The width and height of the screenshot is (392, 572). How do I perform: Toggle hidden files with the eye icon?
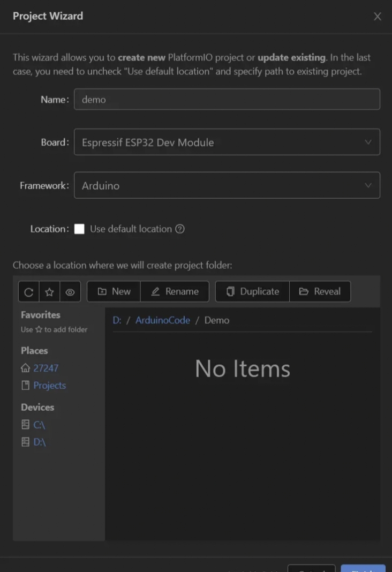(x=70, y=292)
